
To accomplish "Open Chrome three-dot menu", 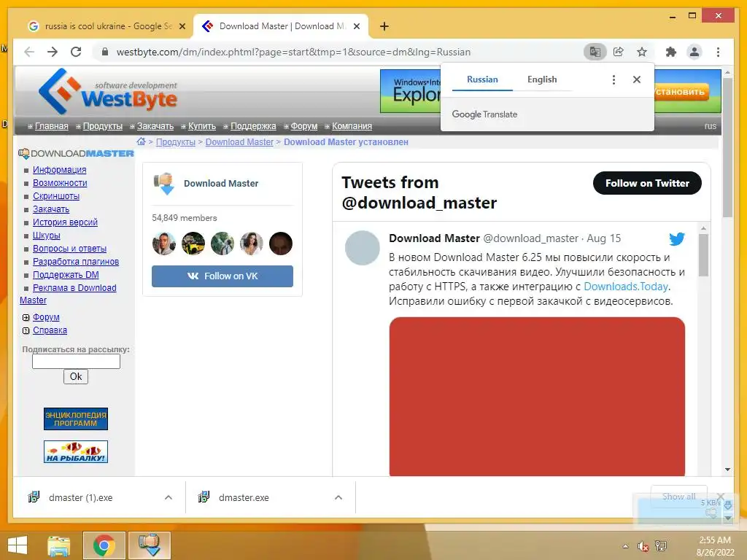I will (718, 52).
